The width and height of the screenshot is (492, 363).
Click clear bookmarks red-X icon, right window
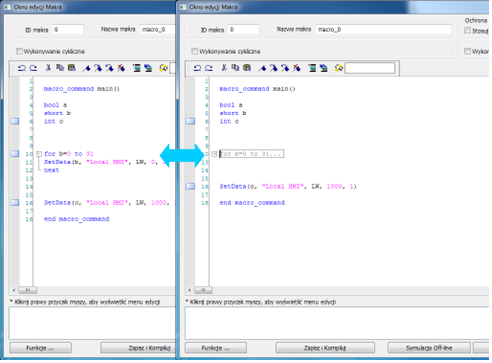tap(297, 68)
